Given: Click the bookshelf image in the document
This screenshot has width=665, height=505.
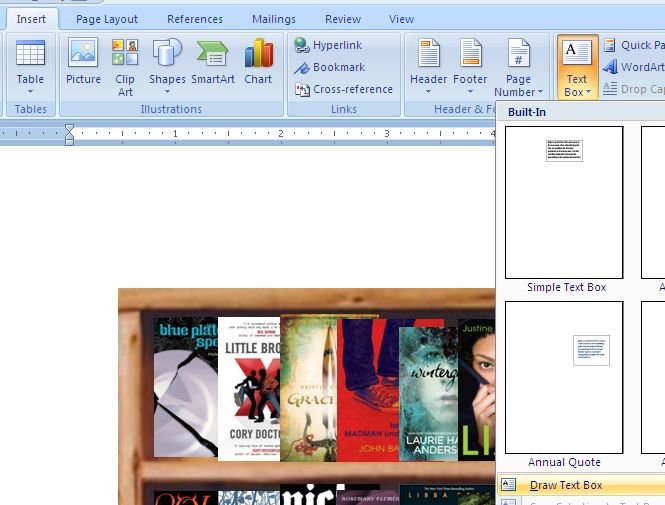Looking at the screenshot, I should [x=306, y=396].
